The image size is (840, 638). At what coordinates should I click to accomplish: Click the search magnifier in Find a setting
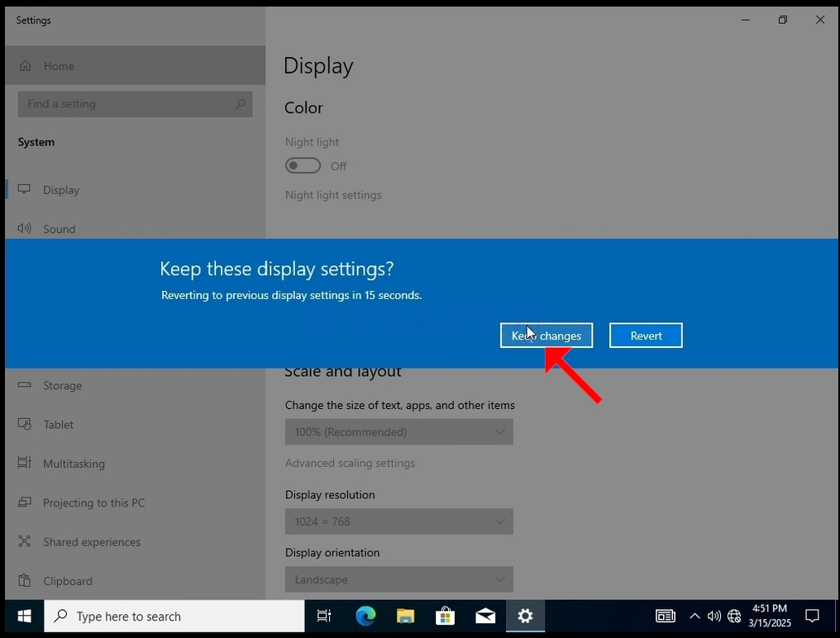tap(240, 104)
